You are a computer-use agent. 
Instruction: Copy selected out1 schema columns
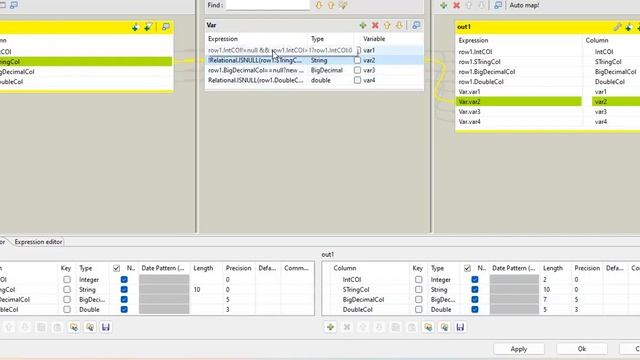396,327
